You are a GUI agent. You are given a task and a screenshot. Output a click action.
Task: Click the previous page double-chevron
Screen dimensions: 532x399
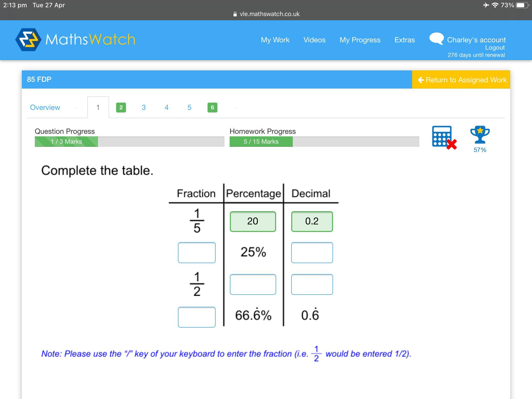tap(75, 108)
